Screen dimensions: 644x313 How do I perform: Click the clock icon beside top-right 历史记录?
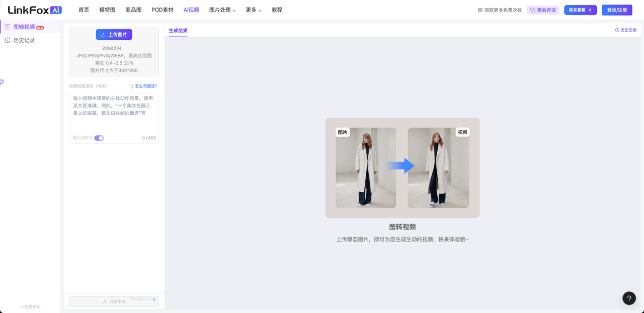coord(617,30)
